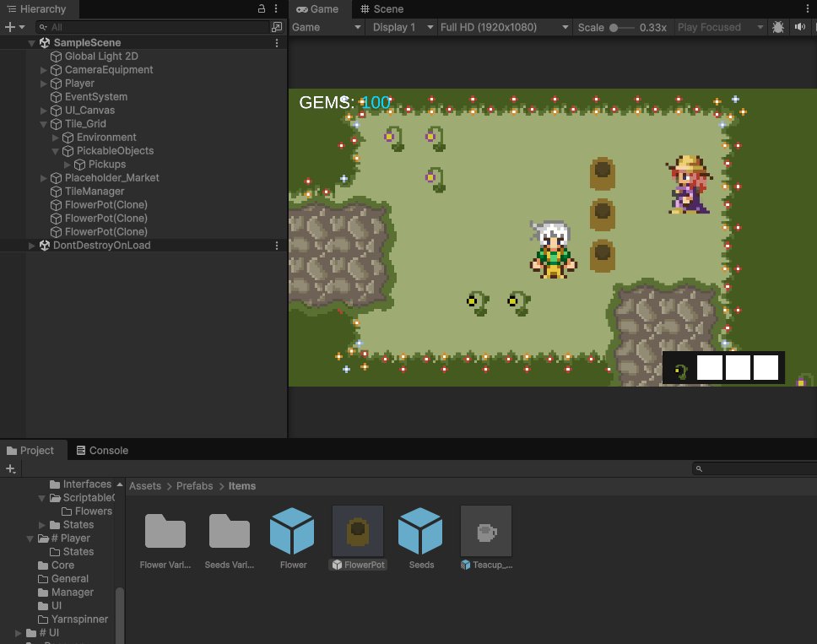Toggle the Game view debug bug icon
Screen dimensions: 817x644
[778, 27]
